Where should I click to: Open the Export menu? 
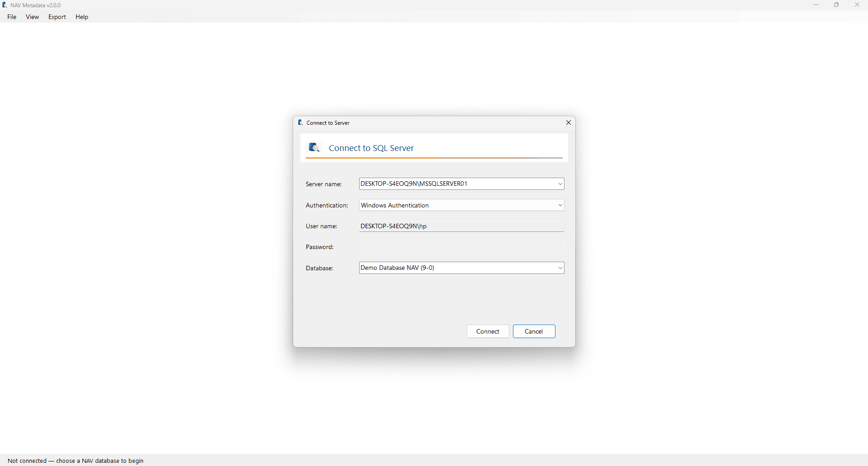coord(57,17)
